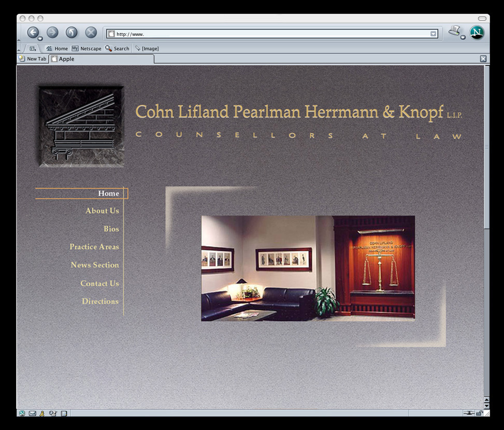The height and width of the screenshot is (430, 504).
Task: Click the Netscape N throbber logo
Action: tap(477, 33)
